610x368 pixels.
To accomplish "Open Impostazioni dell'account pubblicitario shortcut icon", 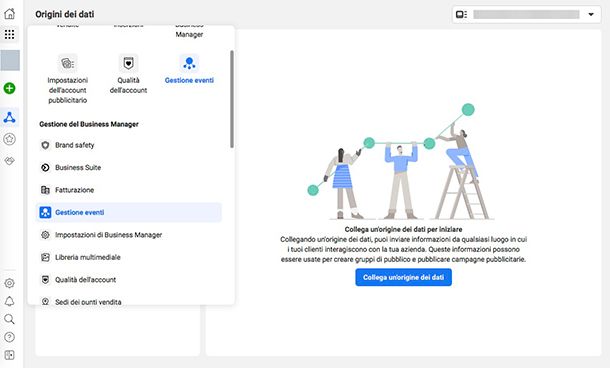I will (68, 63).
